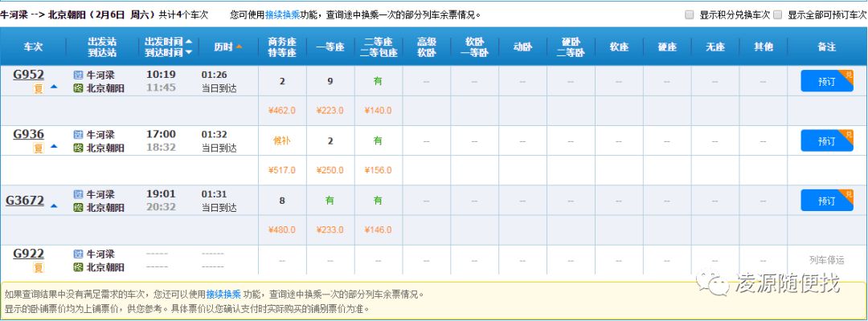Open train number G936 link
Viewport: 868px width, 321px height.
(x=28, y=134)
